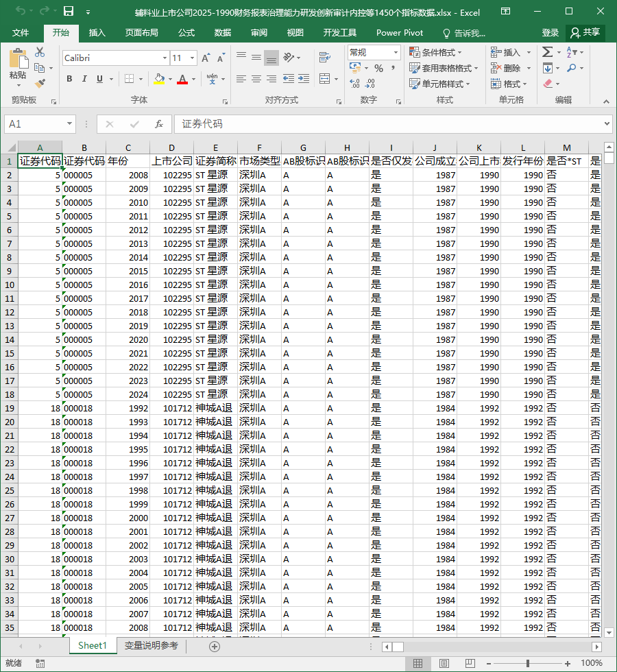This screenshot has width=617, height=672.
Task: Click the Format Painter brush icon
Action: [x=40, y=83]
